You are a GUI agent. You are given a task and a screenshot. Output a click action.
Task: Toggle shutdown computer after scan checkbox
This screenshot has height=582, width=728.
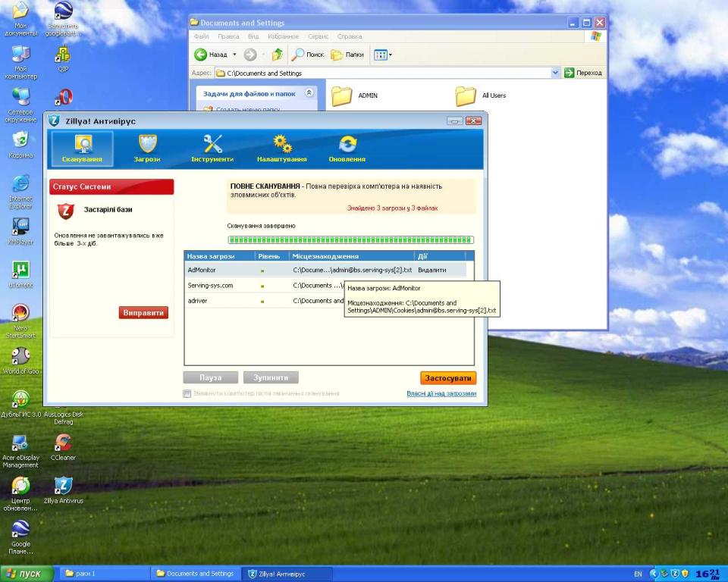(187, 393)
